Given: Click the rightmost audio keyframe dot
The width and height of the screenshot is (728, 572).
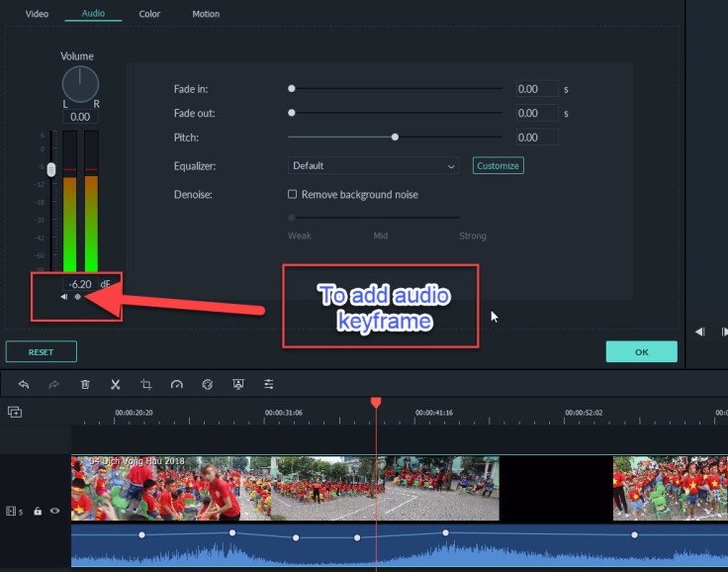Looking at the screenshot, I should click(x=634, y=534).
